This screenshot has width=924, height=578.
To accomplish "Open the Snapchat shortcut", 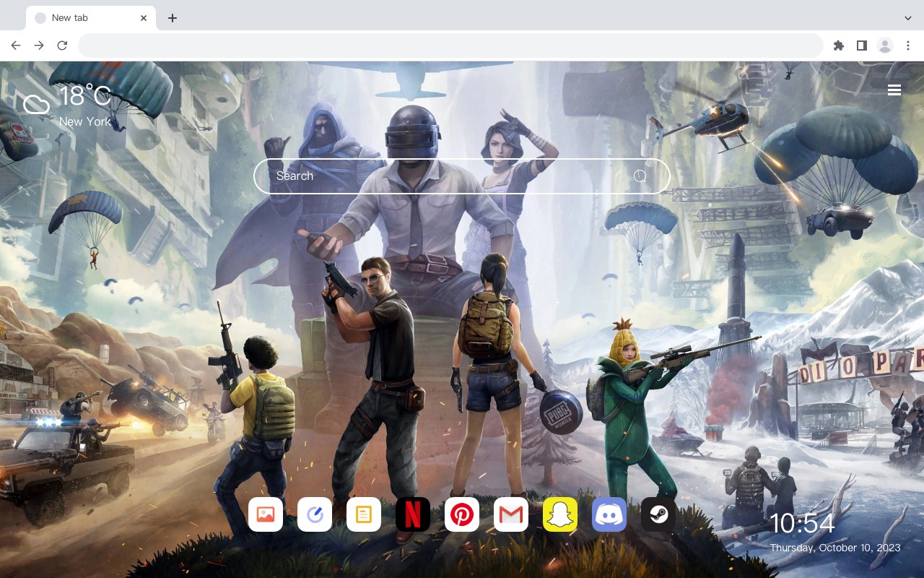I will pos(560,514).
